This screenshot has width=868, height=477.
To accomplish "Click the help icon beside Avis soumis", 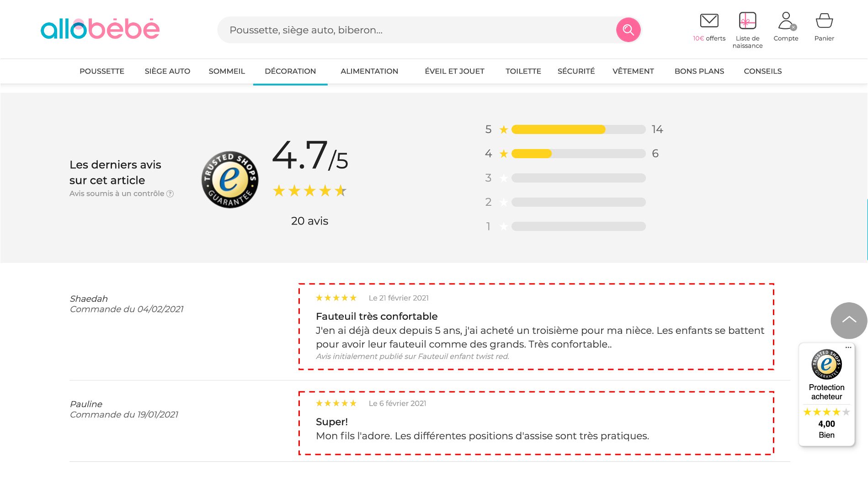I will click(170, 194).
